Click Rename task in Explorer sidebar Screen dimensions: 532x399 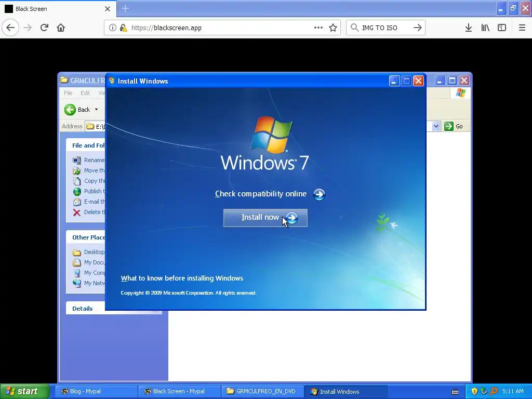click(89, 160)
